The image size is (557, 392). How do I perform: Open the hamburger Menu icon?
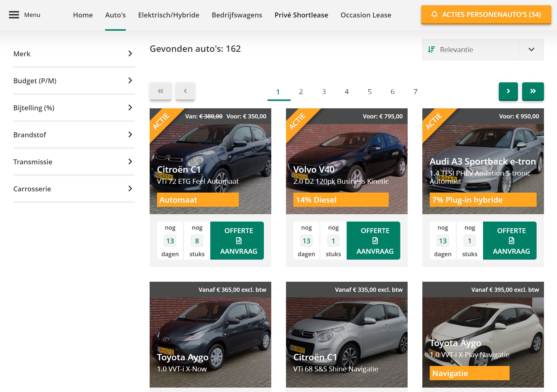pyautogui.click(x=14, y=15)
